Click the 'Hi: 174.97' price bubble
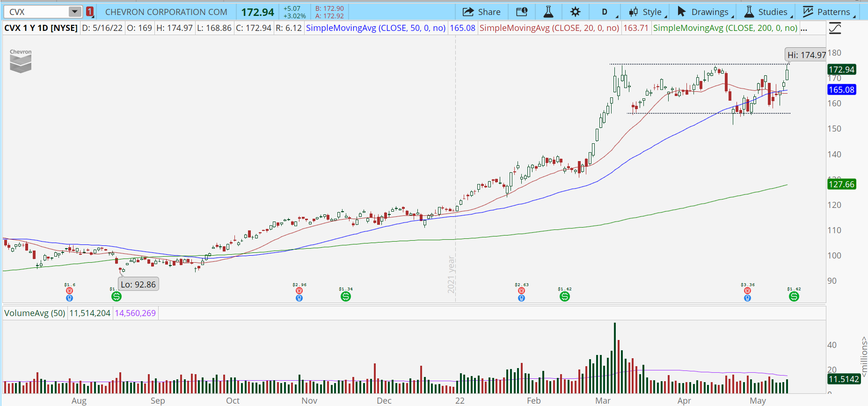Viewport: 868px width, 406px height. point(806,55)
